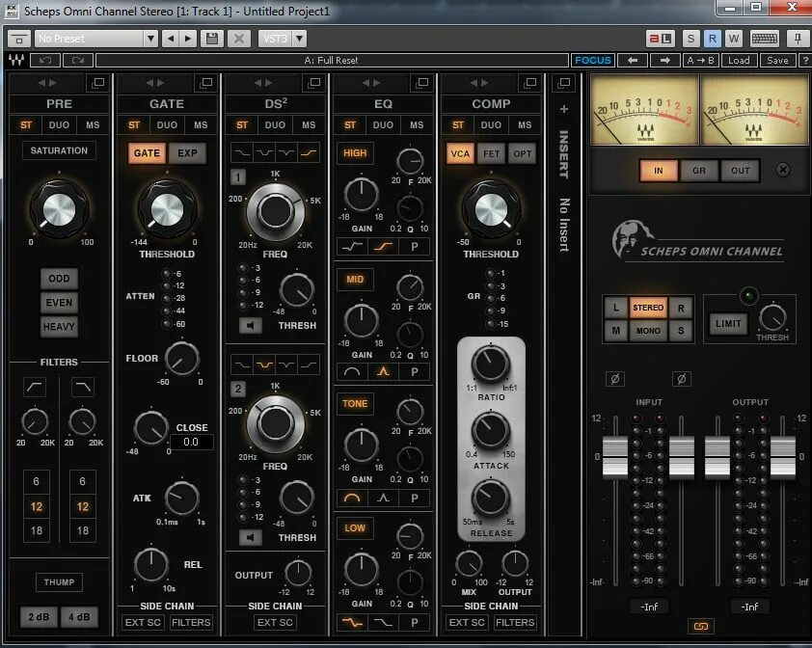Click the Load button in the top toolbar

(740, 59)
